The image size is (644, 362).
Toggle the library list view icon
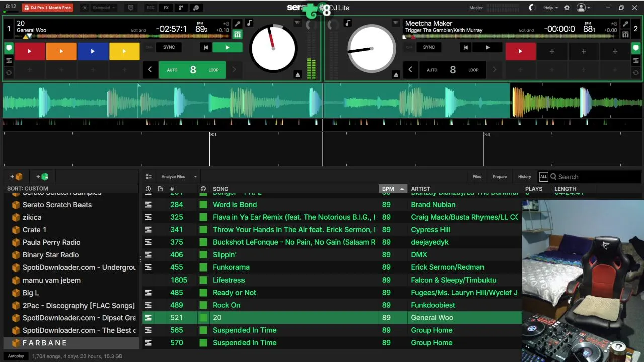pos(149,177)
